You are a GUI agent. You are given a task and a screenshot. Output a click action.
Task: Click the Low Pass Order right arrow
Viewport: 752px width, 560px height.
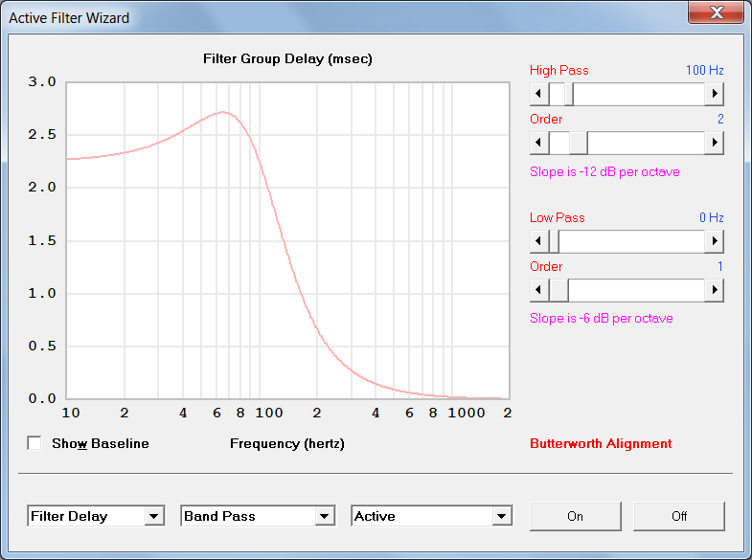[714, 290]
